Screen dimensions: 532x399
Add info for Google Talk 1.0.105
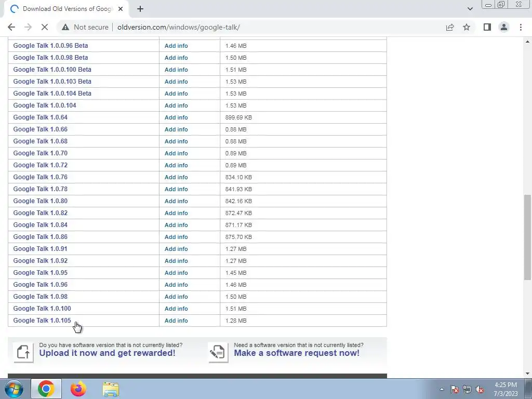176,321
